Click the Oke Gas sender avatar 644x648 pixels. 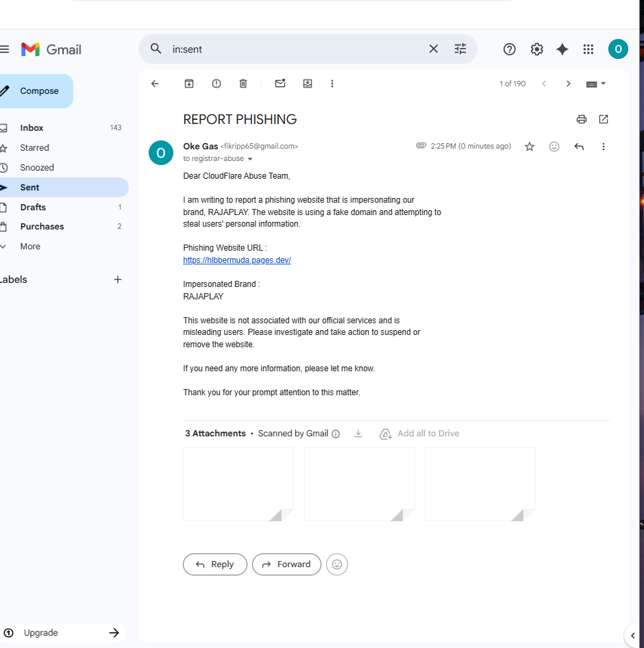pos(161,153)
